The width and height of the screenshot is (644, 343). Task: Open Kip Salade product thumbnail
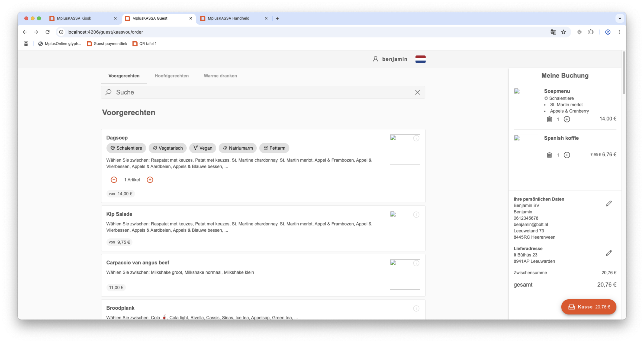coord(405,226)
